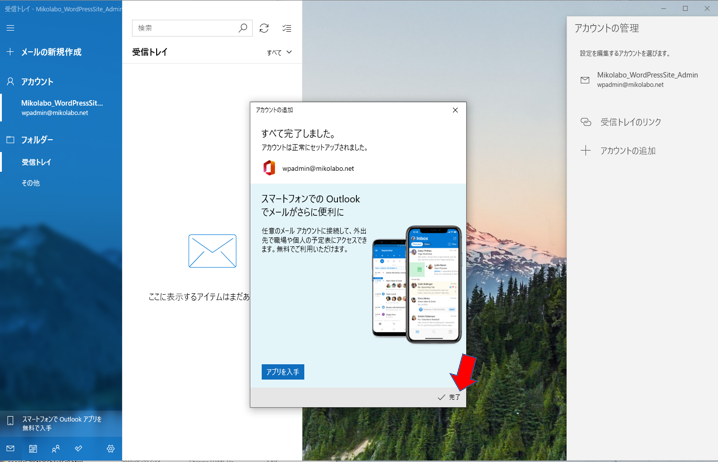
Task: Click the link icon for 受信トレイのリンク
Action: [x=585, y=122]
